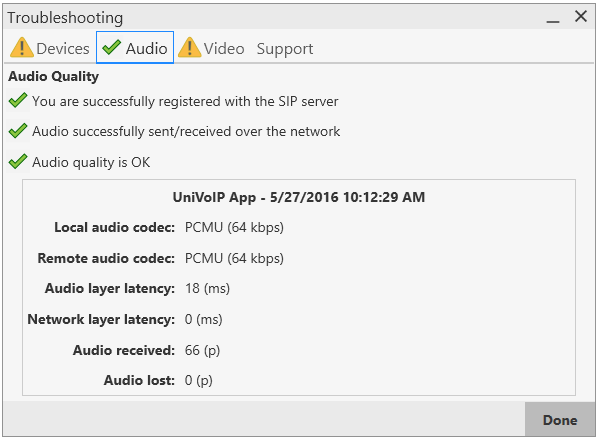The width and height of the screenshot is (599, 441).
Task: Minimize the Troubleshooting window
Action: pos(552,18)
